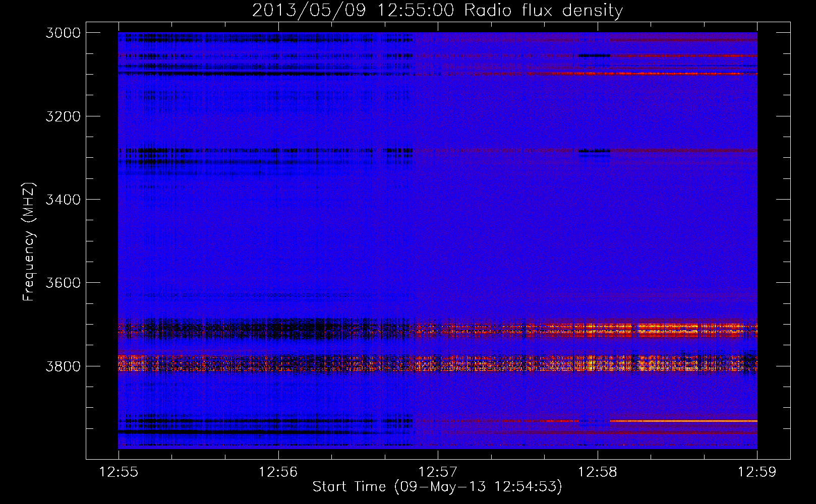Select the 3800 frequency axis label
The height and width of the screenshot is (504, 816).
click(63, 366)
